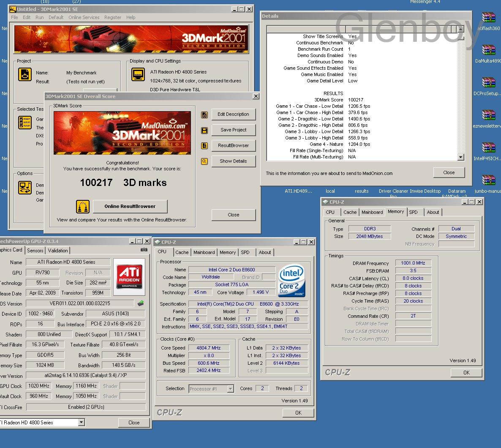501x448 pixels.
Task: Expand the GPU selector dropdown in GPU-Z
Action: point(81,422)
